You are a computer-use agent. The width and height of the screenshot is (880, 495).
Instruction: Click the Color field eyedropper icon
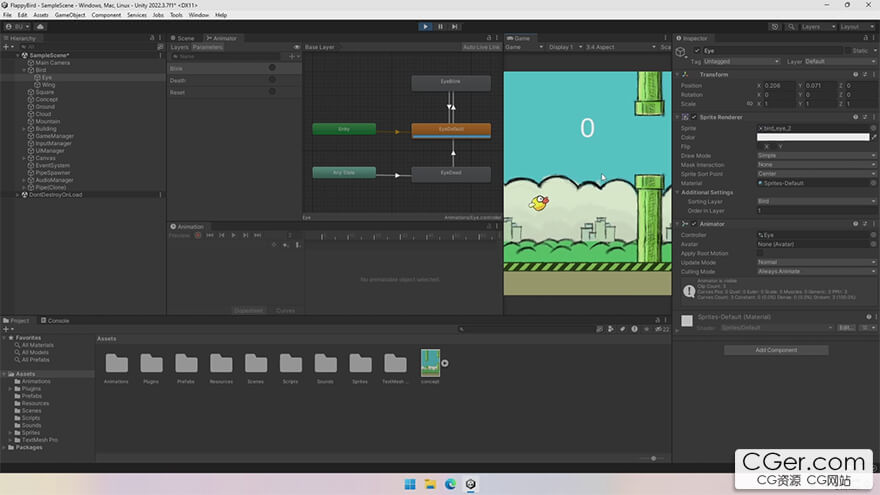(x=873, y=137)
